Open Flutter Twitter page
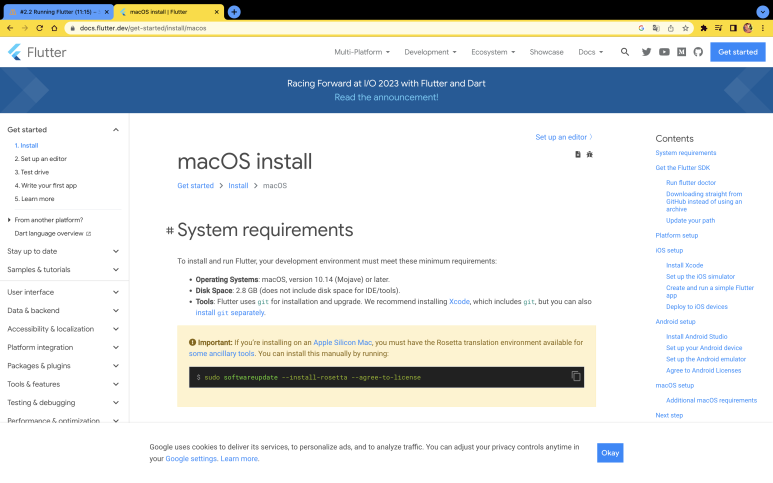 pos(646,52)
